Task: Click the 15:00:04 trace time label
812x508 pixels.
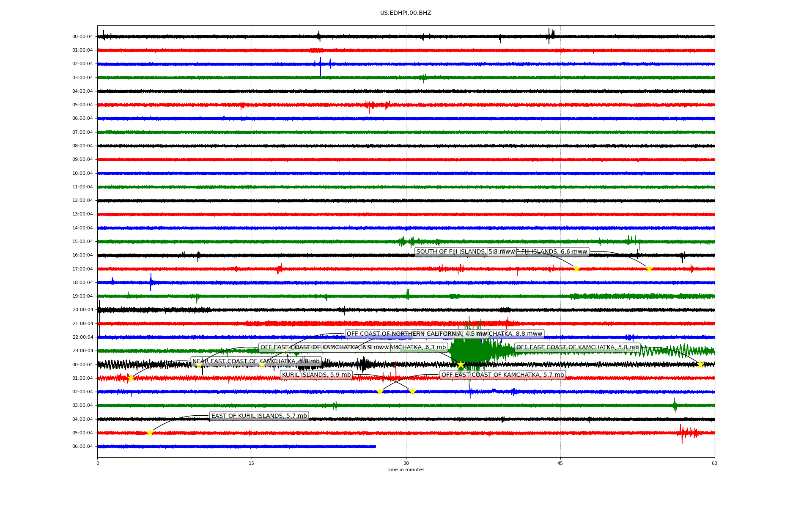Action: 82,242
